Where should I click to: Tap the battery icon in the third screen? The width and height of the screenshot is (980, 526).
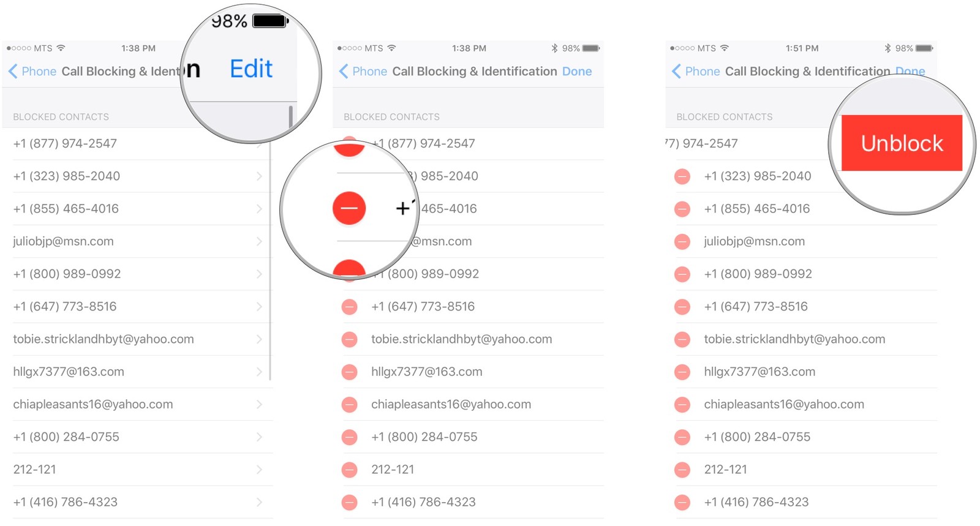924,48
